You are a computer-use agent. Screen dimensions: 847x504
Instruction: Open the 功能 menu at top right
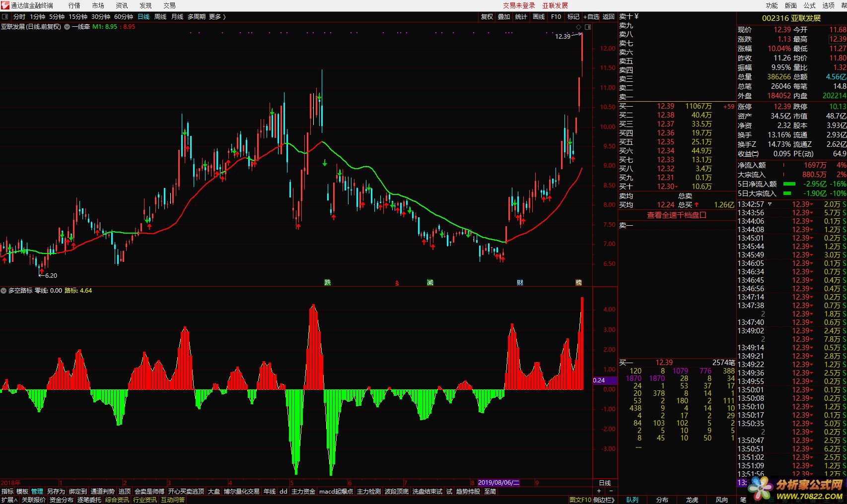(x=772, y=5)
